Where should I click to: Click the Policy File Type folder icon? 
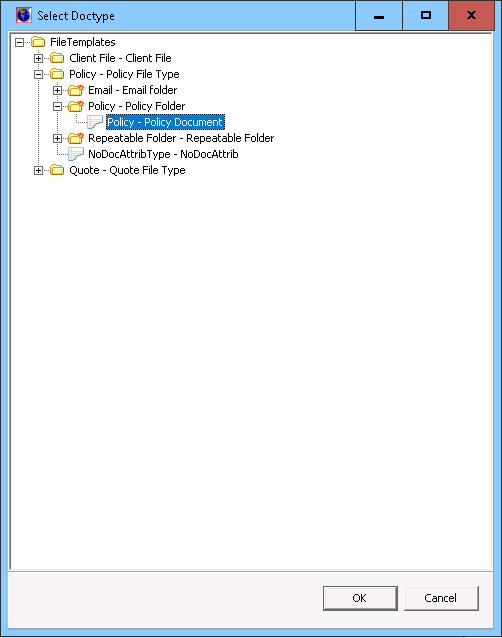tap(57, 74)
